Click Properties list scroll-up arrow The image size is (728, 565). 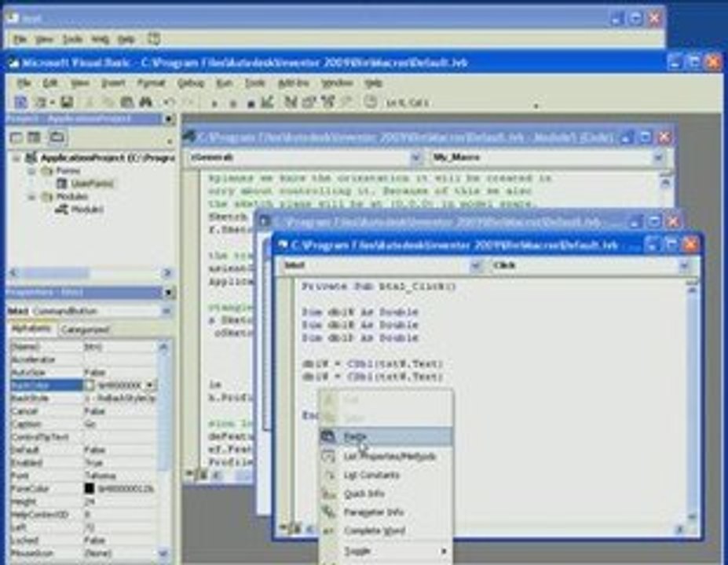(x=163, y=347)
